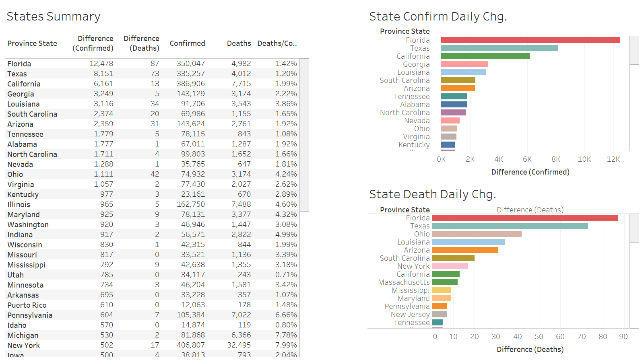The image size is (644, 362).
Task: Select the Illinois row in summary table
Action: (x=152, y=204)
